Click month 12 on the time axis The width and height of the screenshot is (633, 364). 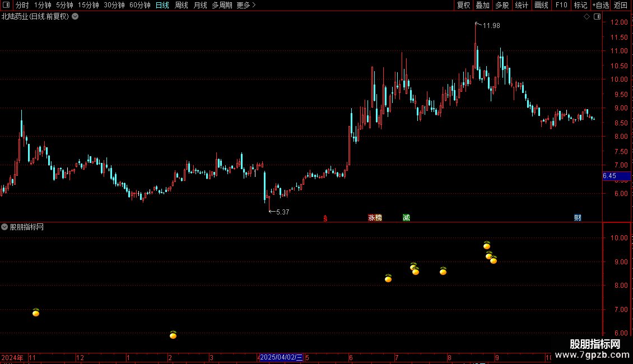(80, 357)
